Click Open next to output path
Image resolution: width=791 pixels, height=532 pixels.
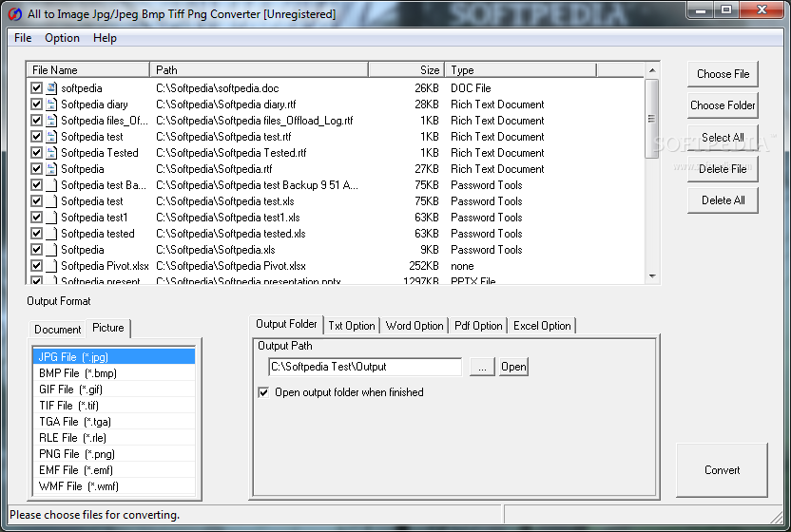[x=513, y=367]
